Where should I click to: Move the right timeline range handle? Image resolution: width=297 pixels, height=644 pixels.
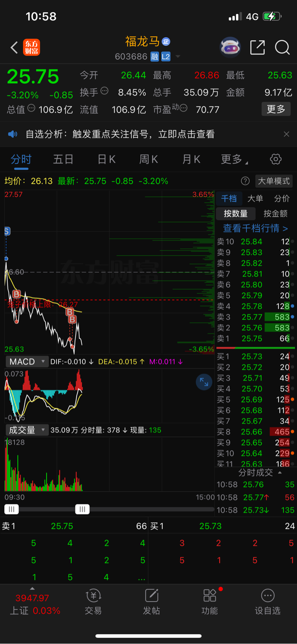coord(82,509)
